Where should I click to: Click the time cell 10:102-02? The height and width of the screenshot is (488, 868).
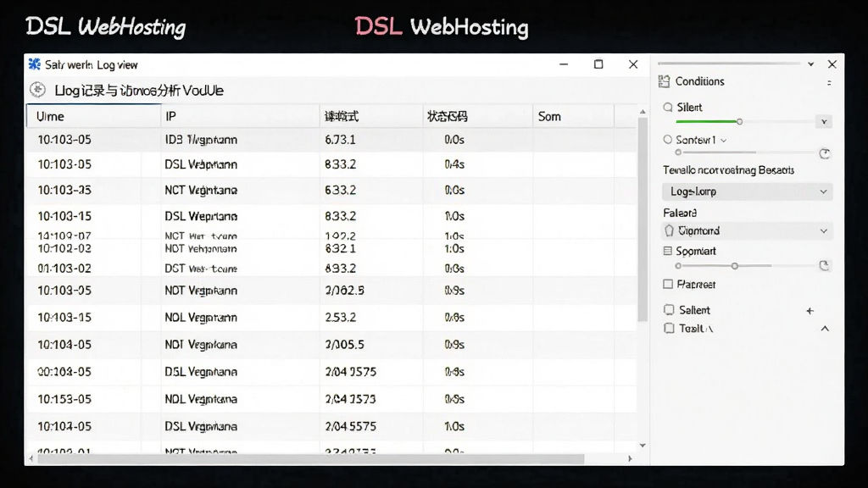(64, 248)
